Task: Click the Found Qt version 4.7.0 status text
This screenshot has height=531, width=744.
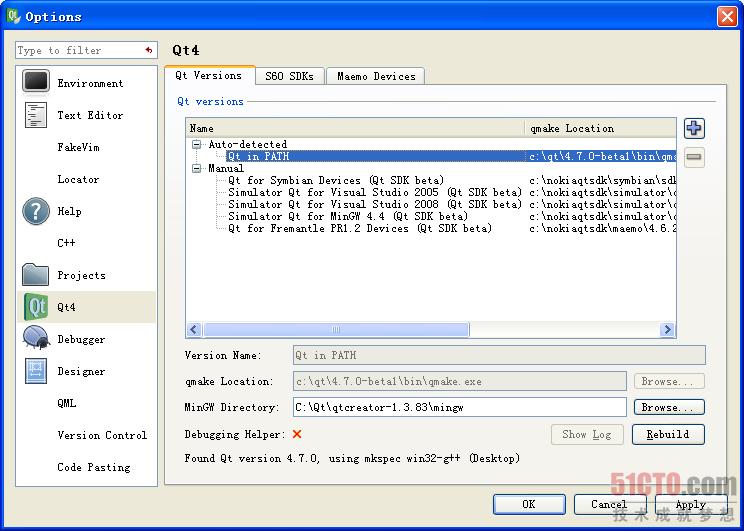Action: click(x=352, y=458)
